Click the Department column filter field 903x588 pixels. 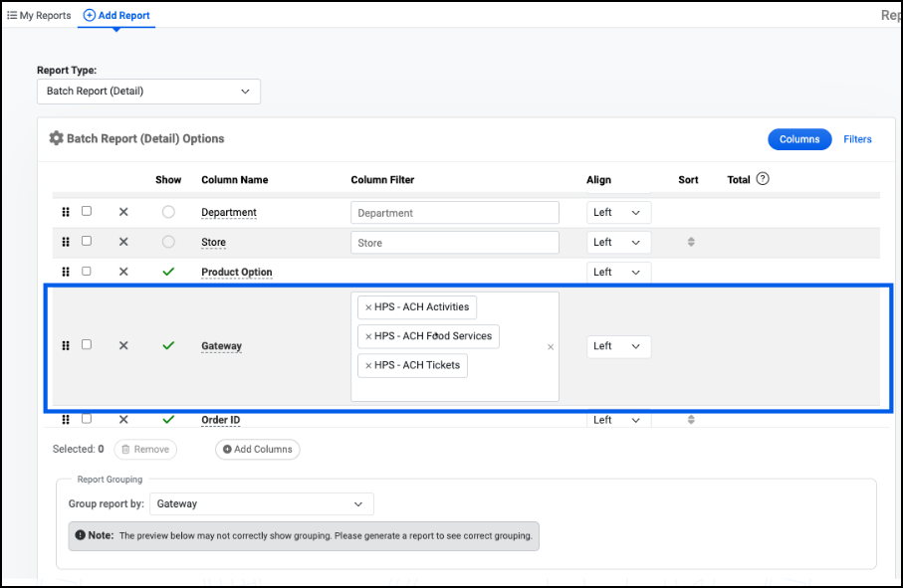coord(454,213)
